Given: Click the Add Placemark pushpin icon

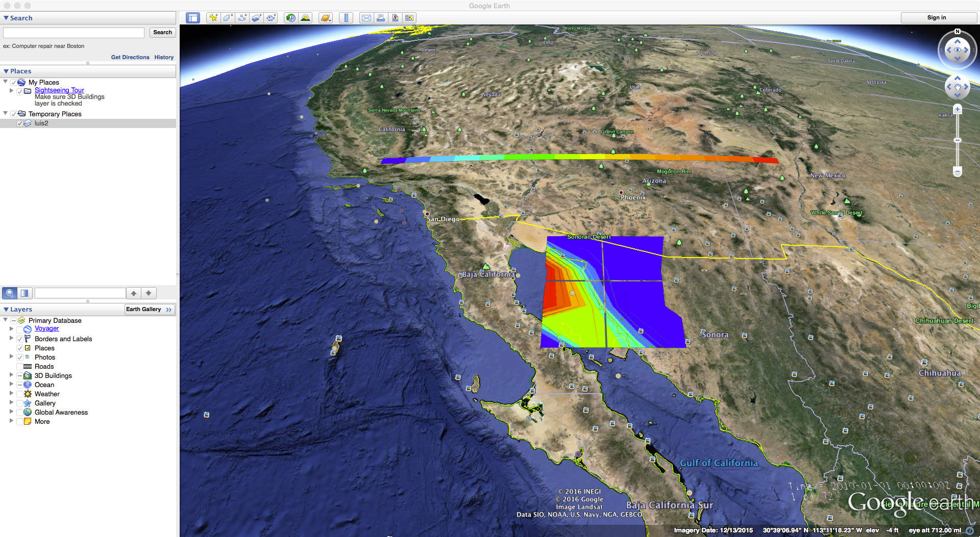Looking at the screenshot, I should tap(213, 18).
